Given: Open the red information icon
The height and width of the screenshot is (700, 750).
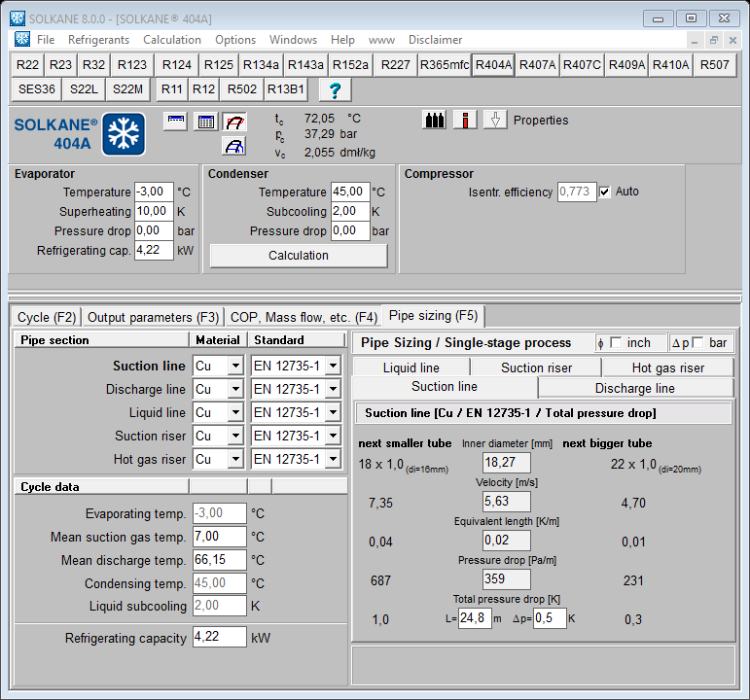Looking at the screenshot, I should click(x=465, y=120).
